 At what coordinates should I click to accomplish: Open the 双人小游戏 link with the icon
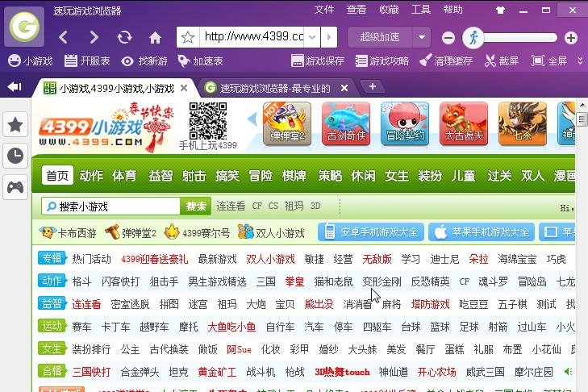(271, 233)
